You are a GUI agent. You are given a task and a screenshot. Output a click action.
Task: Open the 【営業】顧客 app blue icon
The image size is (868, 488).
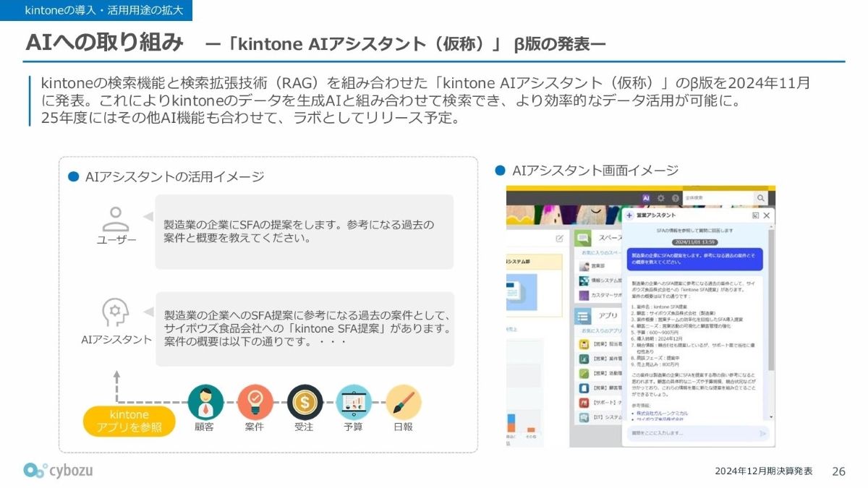click(x=584, y=388)
